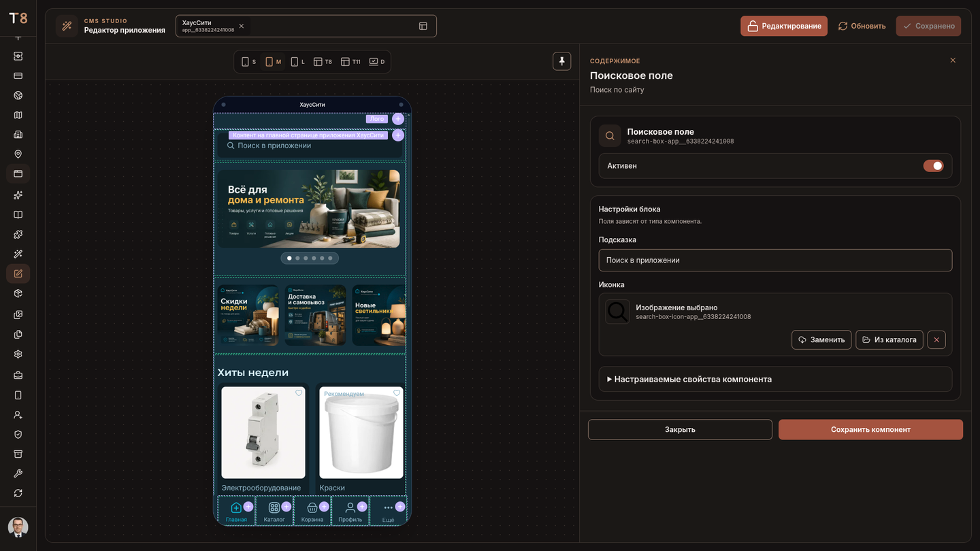Select the highlighted edit pencil sidebar icon
The width and height of the screenshot is (980, 551).
coord(18,273)
